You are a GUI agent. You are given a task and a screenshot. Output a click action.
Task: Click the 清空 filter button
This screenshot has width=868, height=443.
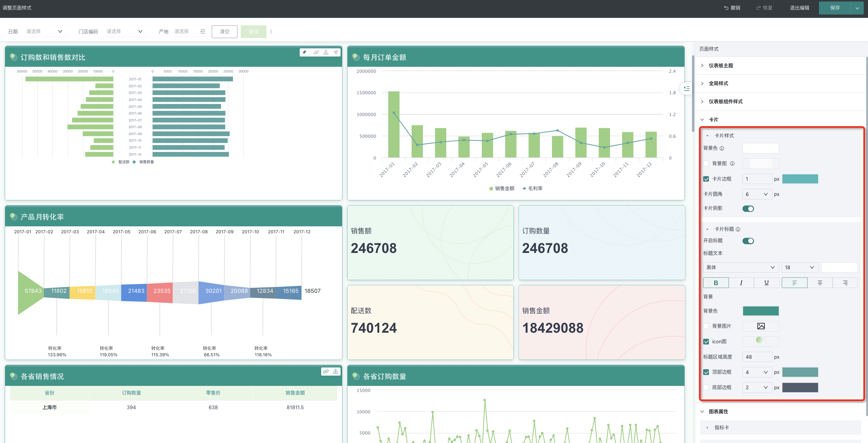(224, 32)
